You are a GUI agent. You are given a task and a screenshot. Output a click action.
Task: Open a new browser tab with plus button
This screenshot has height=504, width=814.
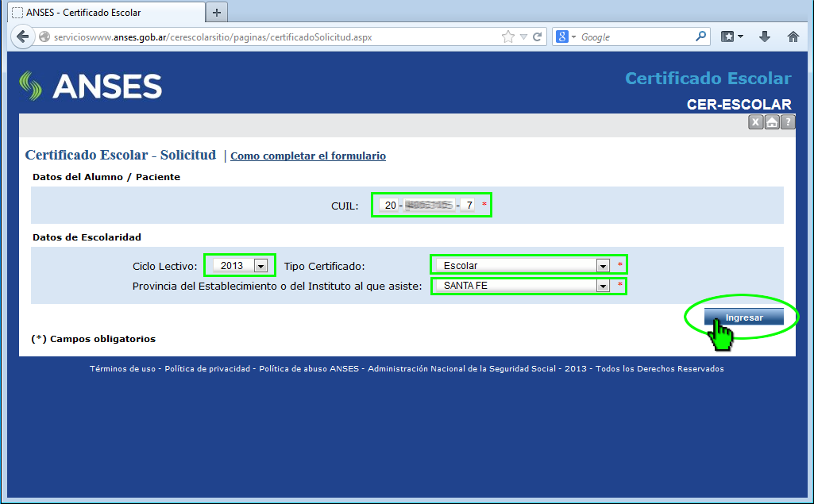(x=217, y=13)
